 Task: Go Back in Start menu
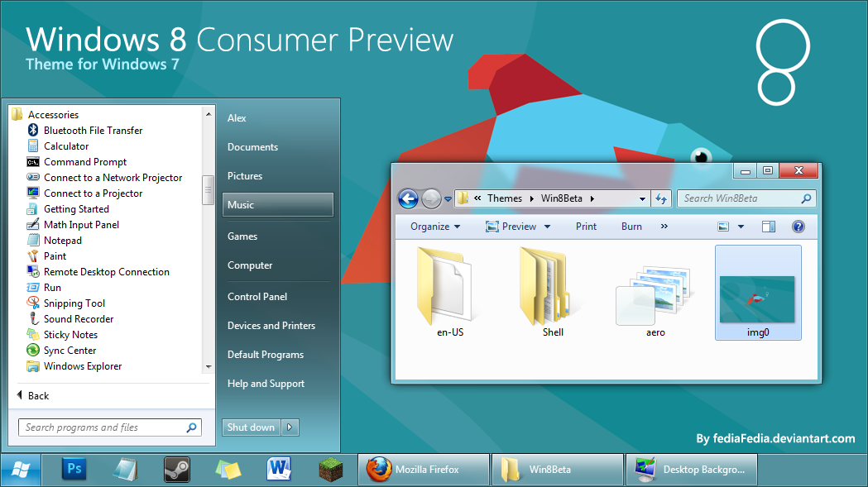click(33, 396)
